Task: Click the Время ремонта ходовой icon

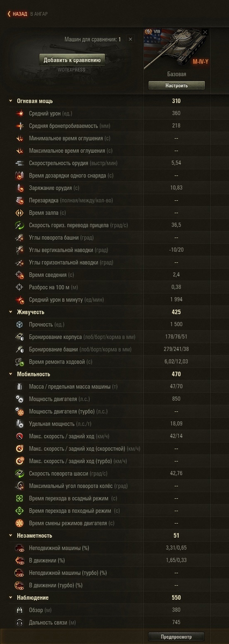Action: [x=20, y=362]
